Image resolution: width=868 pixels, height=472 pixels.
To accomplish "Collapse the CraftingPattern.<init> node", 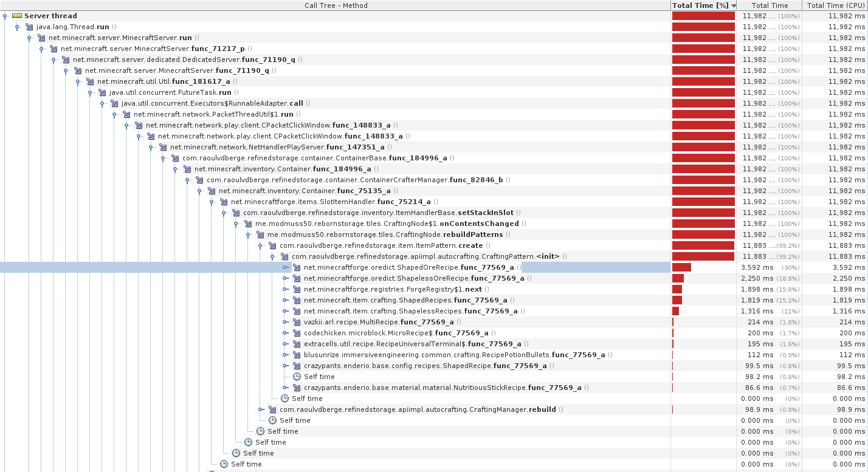I will [x=272, y=256].
